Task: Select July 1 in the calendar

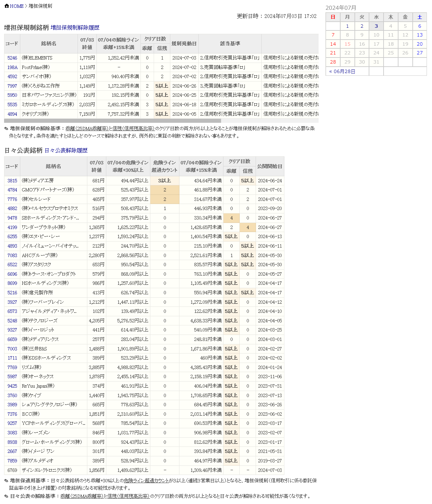Action: pyautogui.click(x=347, y=26)
